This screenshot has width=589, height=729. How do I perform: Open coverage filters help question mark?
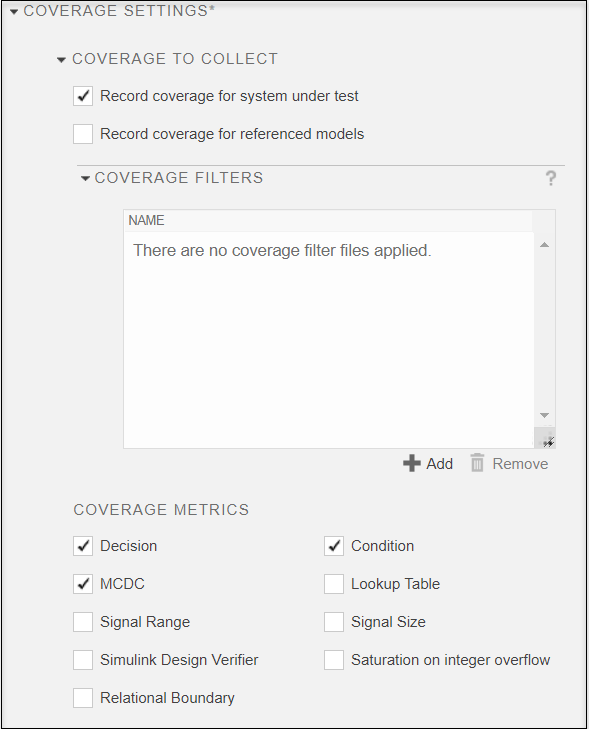[550, 178]
